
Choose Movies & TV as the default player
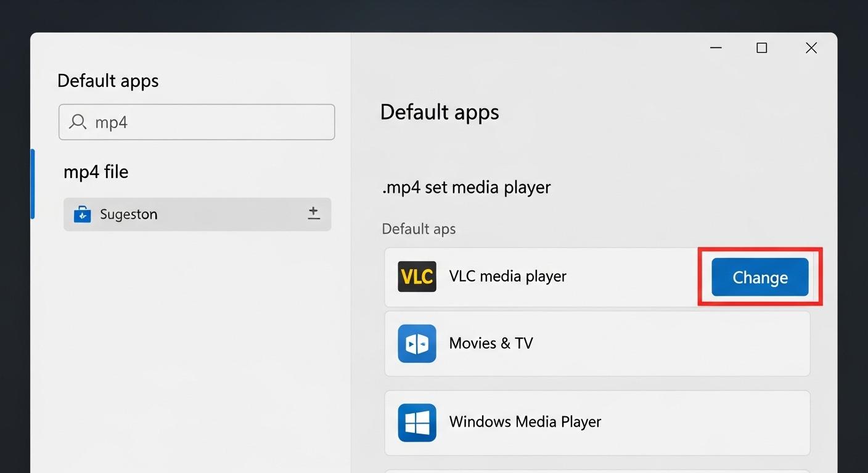click(597, 343)
